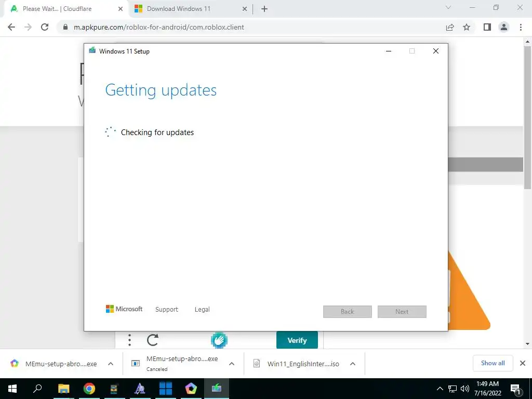
Task: Close the downloads bar
Action: point(523,363)
